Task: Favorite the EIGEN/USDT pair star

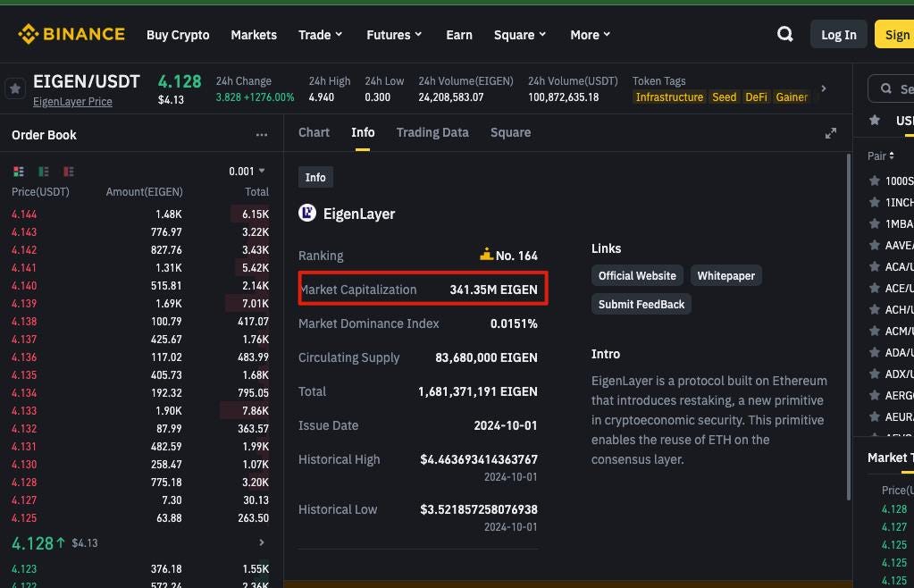Action: [15, 88]
